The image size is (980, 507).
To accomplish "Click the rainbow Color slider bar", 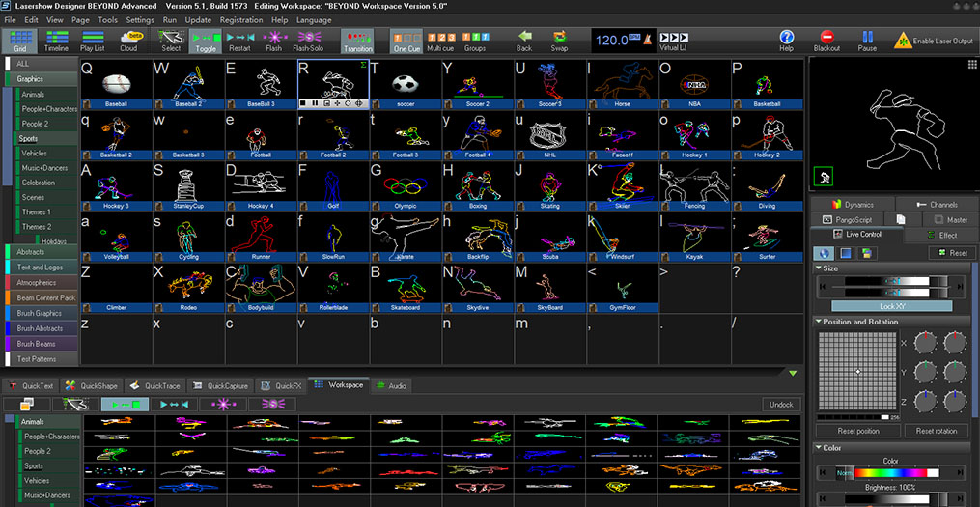I will 891,472.
